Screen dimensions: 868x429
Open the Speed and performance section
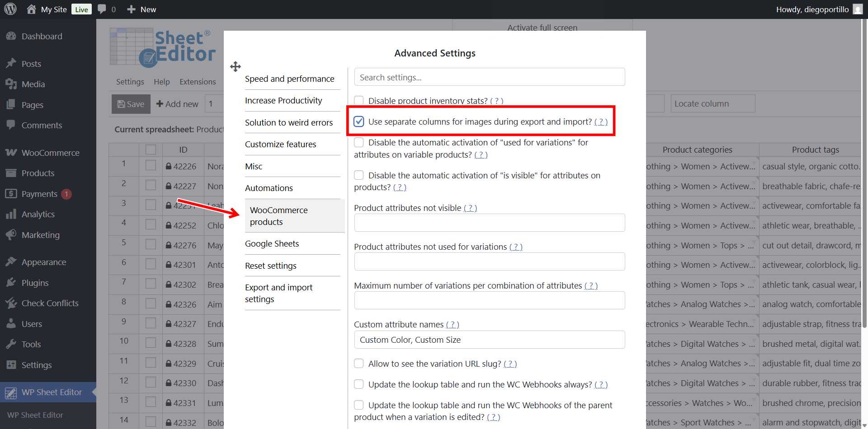[289, 79]
